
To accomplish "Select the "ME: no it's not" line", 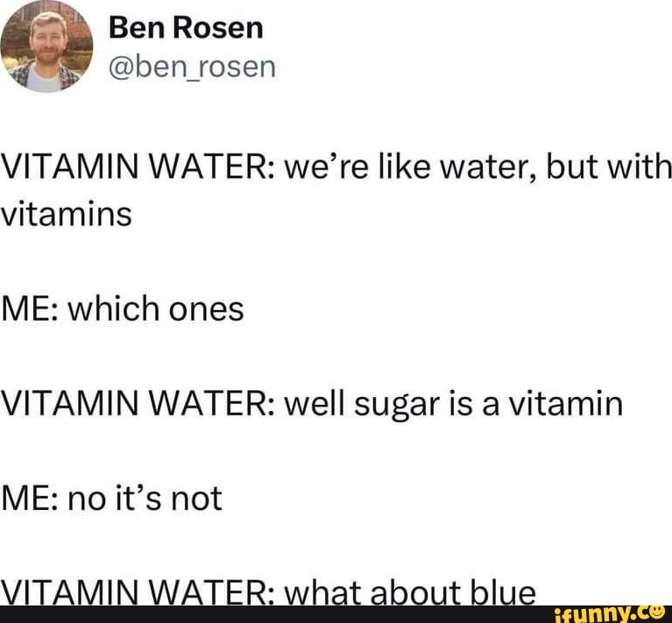I will coord(111,499).
